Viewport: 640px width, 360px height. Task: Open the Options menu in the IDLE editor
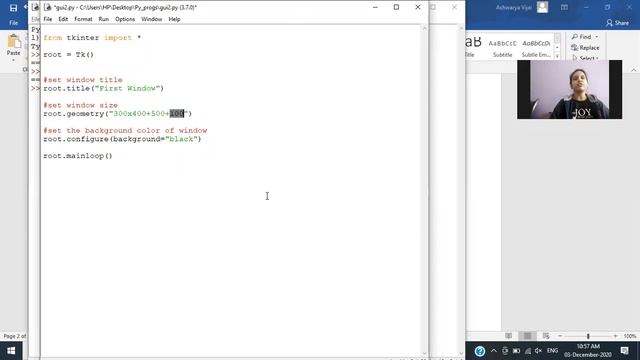tap(125, 19)
